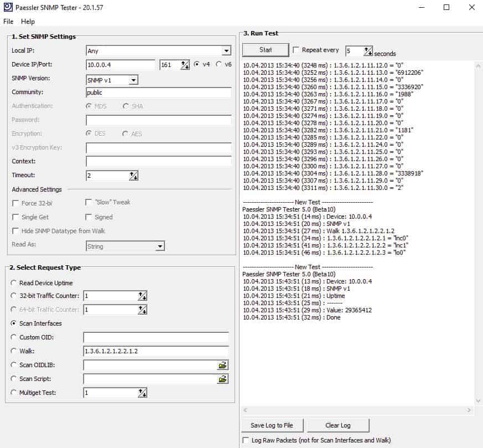Maximize the SNMP Tester window
Image resolution: width=483 pixels, height=448 pixels.
(446, 7)
